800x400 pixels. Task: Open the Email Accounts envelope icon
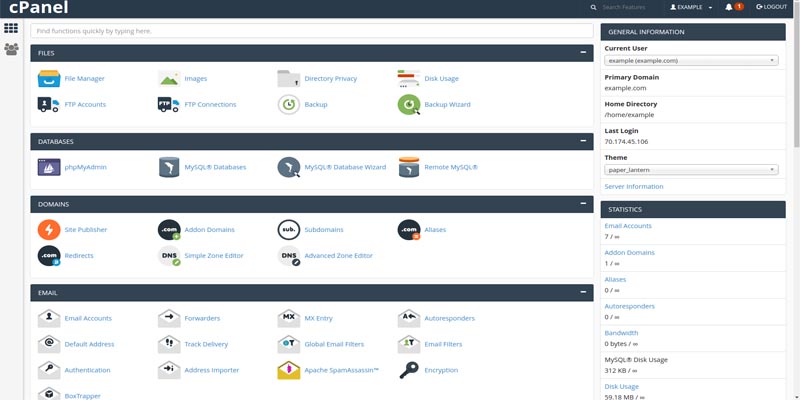(49, 318)
